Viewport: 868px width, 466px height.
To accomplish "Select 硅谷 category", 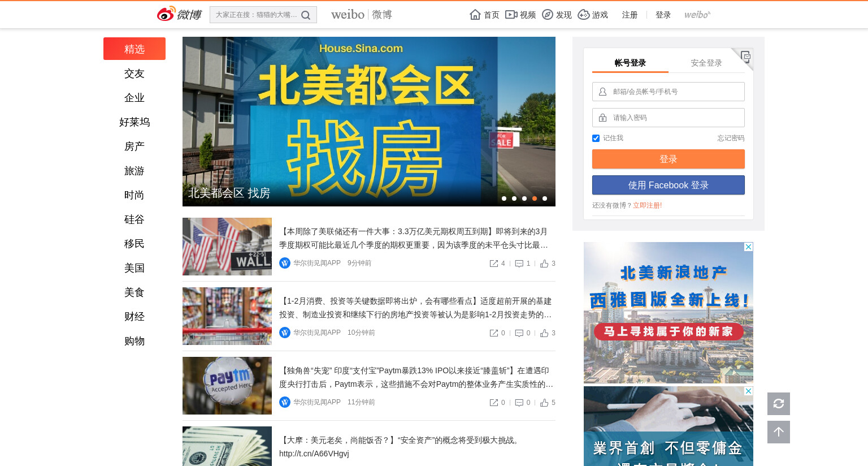I will (x=134, y=219).
